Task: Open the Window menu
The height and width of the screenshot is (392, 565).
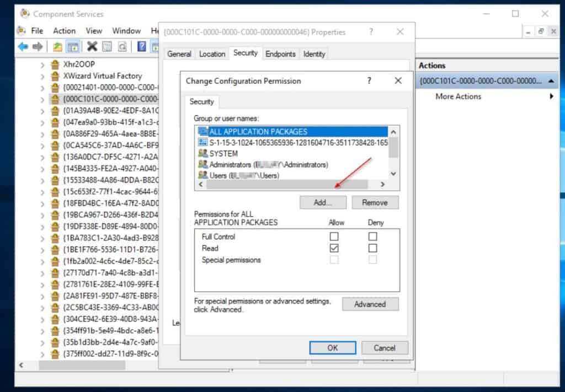Action: [126, 31]
